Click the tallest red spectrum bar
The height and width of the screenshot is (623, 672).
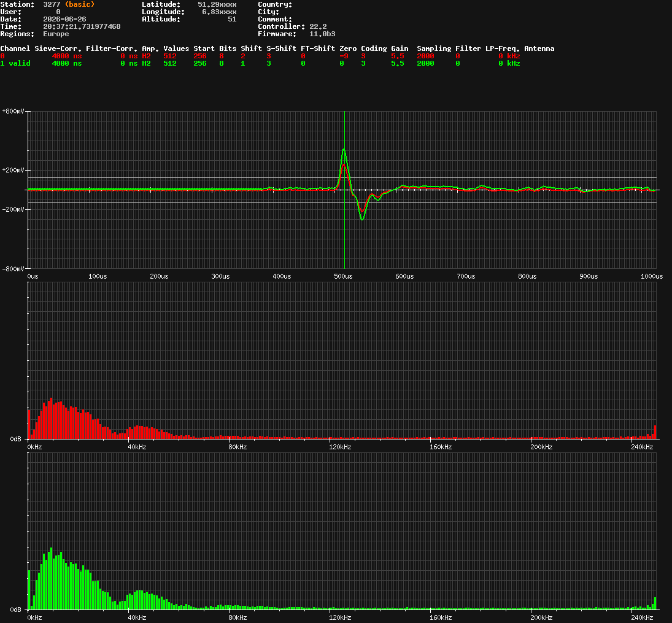52,419
